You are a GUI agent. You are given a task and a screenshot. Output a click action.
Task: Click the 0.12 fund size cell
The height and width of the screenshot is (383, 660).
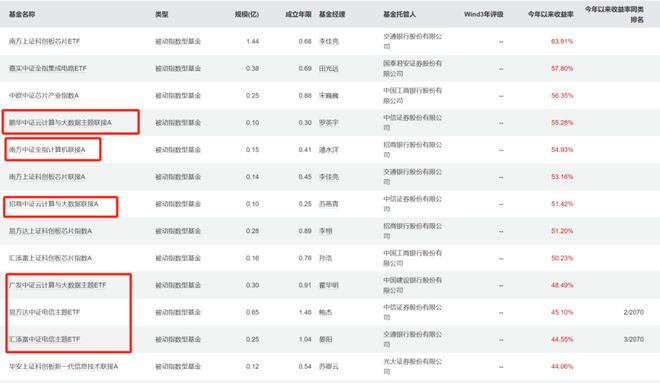(253, 367)
